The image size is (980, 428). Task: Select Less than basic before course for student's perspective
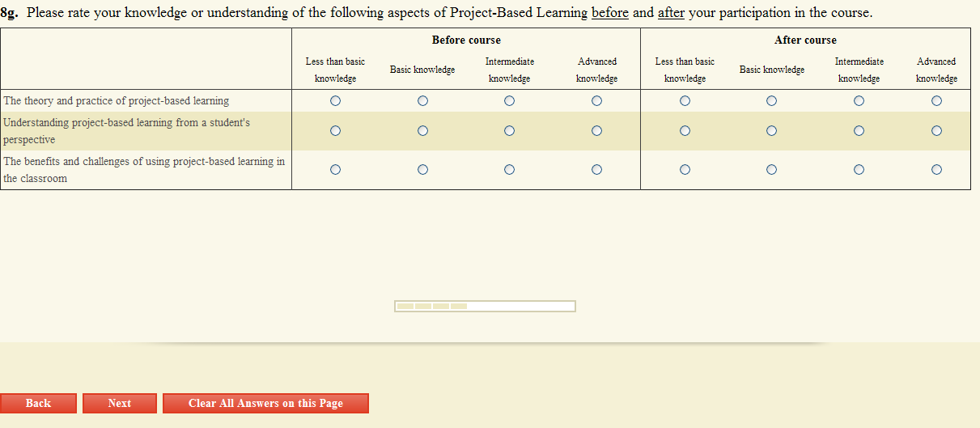point(335,131)
